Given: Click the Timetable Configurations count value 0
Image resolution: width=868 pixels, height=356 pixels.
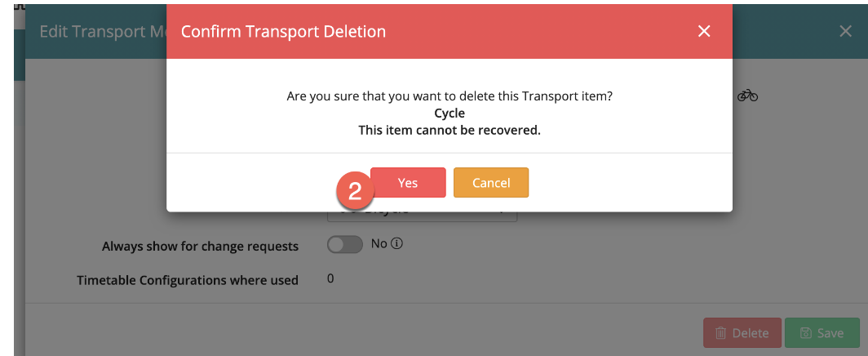Looking at the screenshot, I should click(x=330, y=278).
